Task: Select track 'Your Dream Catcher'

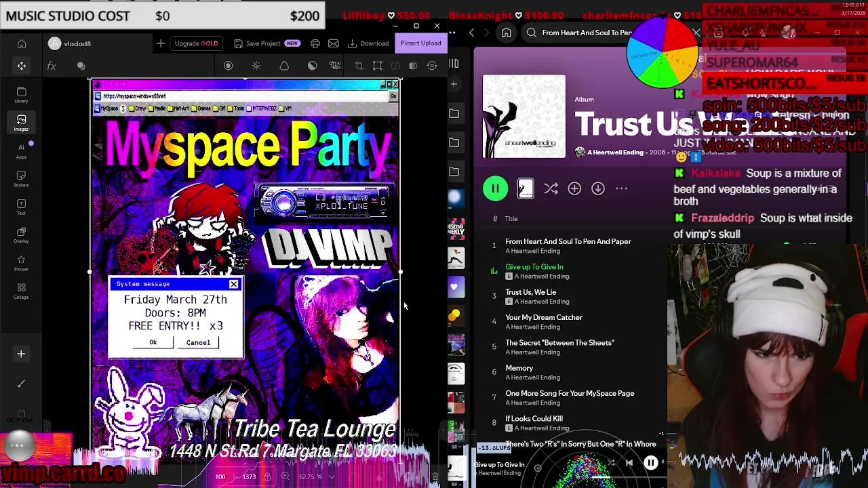Action: 543,317
